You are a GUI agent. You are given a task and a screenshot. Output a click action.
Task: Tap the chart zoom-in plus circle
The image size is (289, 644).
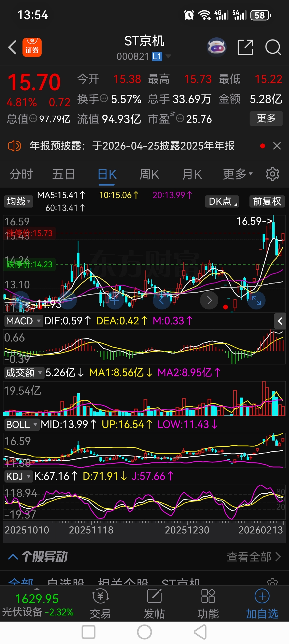click(x=115, y=300)
